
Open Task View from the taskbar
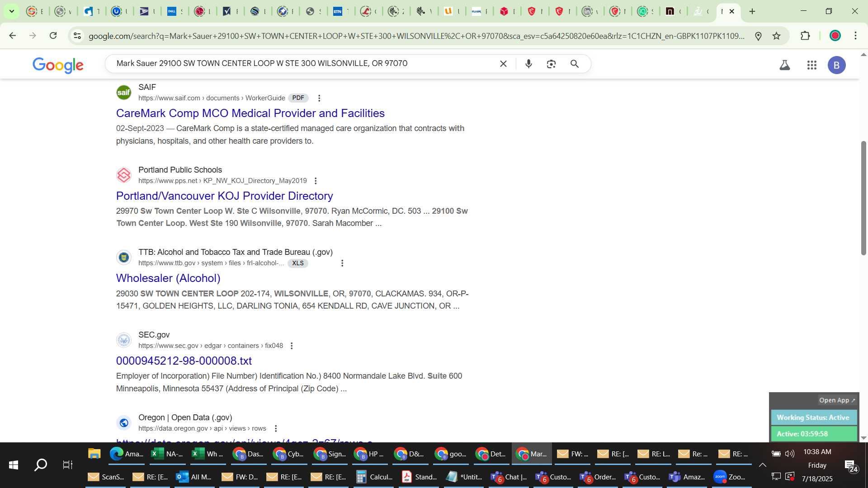point(68,465)
